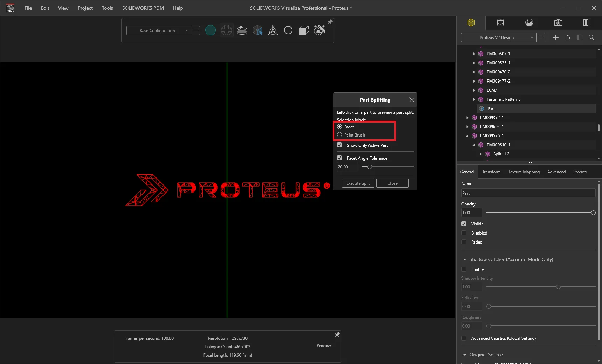Viewport: 602px width, 364px height.
Task: Toggle the Facet Angle Tolerance checkbox
Action: click(339, 158)
